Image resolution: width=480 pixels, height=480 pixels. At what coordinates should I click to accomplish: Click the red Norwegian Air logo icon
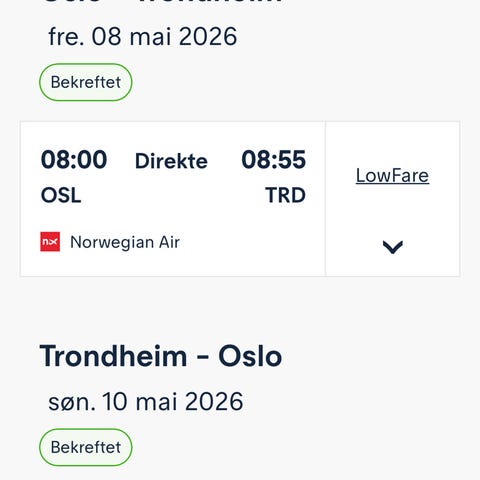coord(50,242)
